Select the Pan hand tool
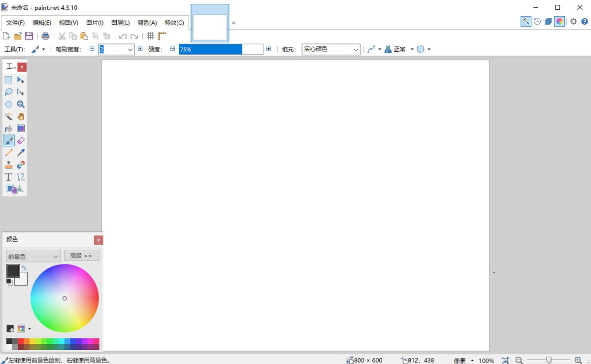This screenshot has height=364, width=591. 21,116
